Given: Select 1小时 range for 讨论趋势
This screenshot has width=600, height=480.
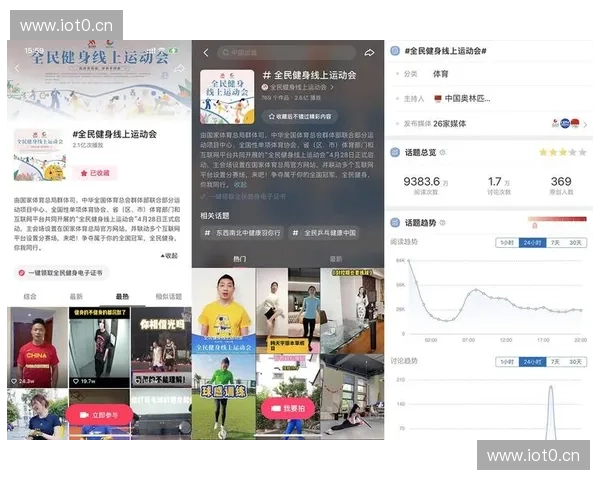Looking at the screenshot, I should pyautogui.click(x=507, y=362).
